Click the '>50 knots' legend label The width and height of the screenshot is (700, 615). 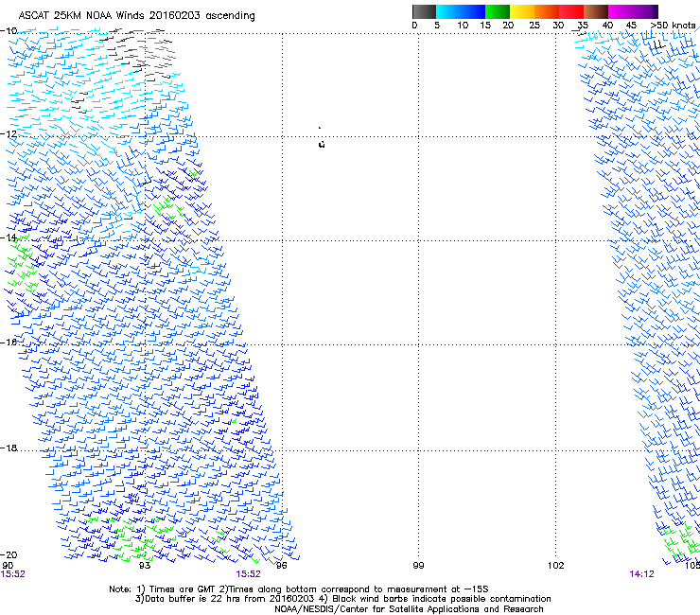673,26
